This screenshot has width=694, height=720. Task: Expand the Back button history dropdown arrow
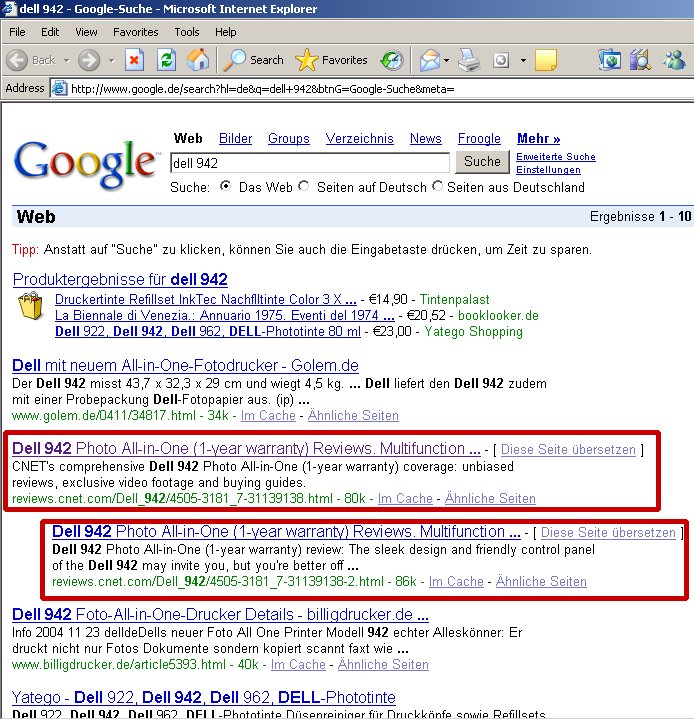click(x=66, y=60)
